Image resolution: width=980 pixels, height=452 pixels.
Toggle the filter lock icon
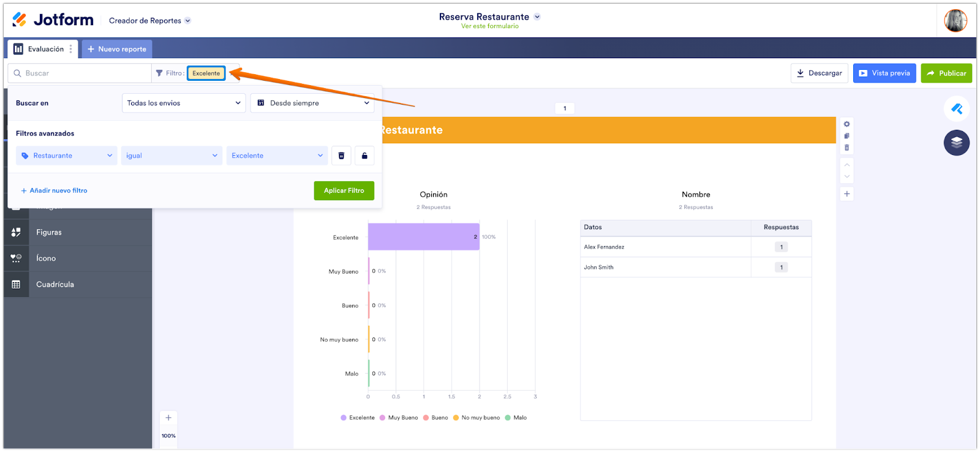tap(364, 156)
